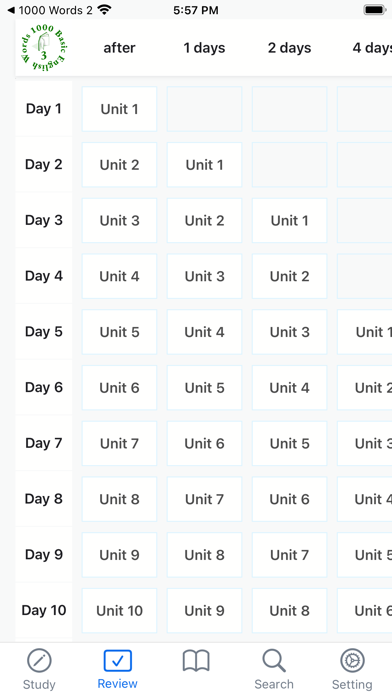Open the book icon tab

click(196, 661)
